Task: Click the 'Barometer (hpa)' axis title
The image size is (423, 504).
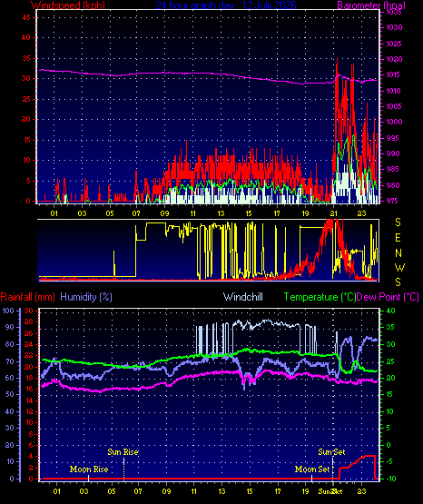Action: [x=371, y=5]
